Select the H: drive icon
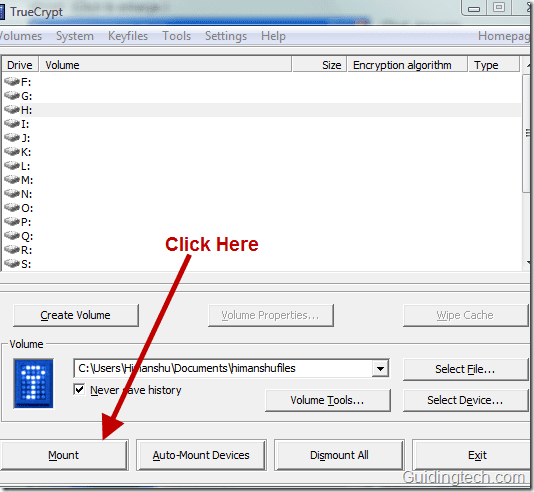Screen dimensions: 534x492 [12, 110]
